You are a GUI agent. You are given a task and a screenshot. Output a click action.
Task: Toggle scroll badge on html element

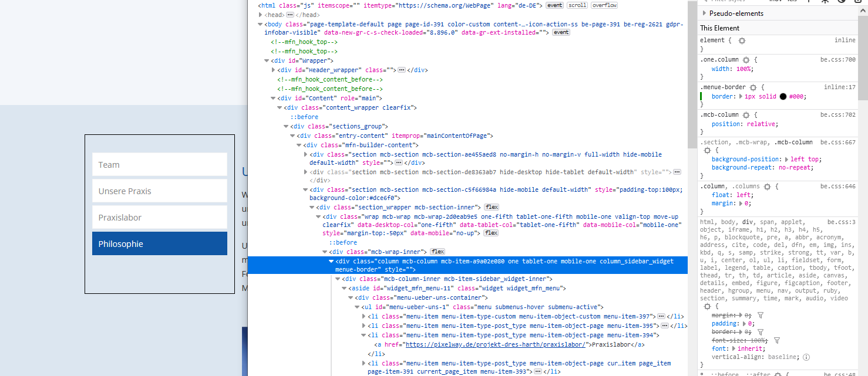pos(577,5)
